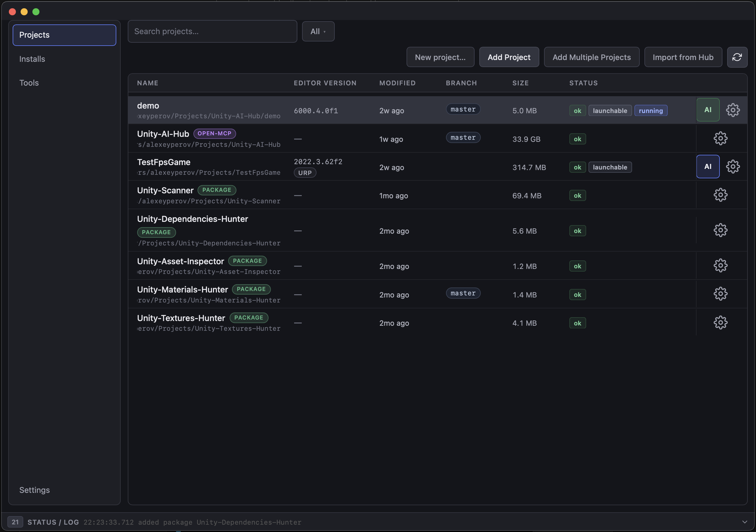The height and width of the screenshot is (532, 756).
Task: Open settings gear for demo project
Action: pos(733,110)
